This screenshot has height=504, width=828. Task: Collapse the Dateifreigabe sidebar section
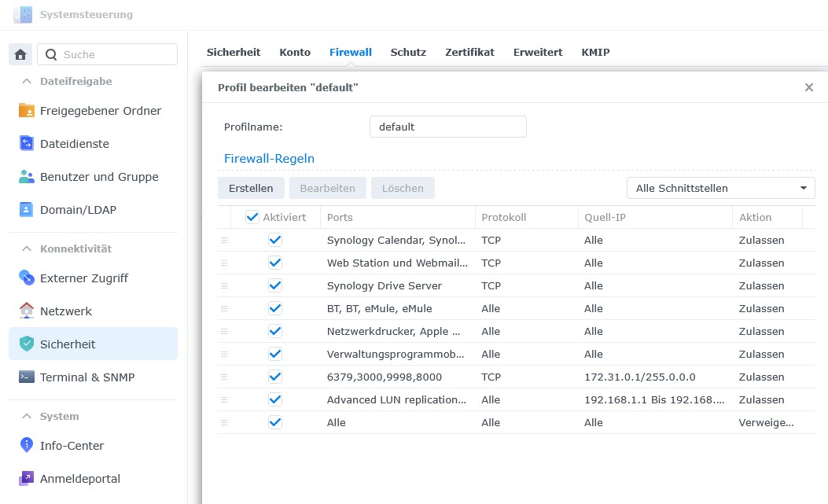(x=27, y=81)
